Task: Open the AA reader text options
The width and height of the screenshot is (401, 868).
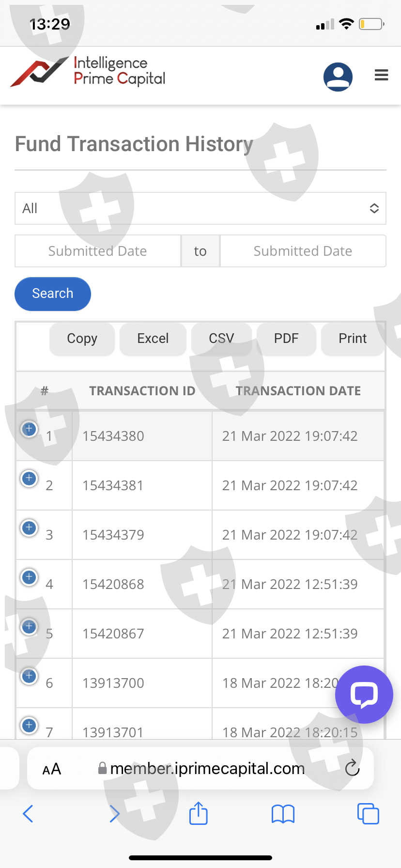Action: coord(52,769)
